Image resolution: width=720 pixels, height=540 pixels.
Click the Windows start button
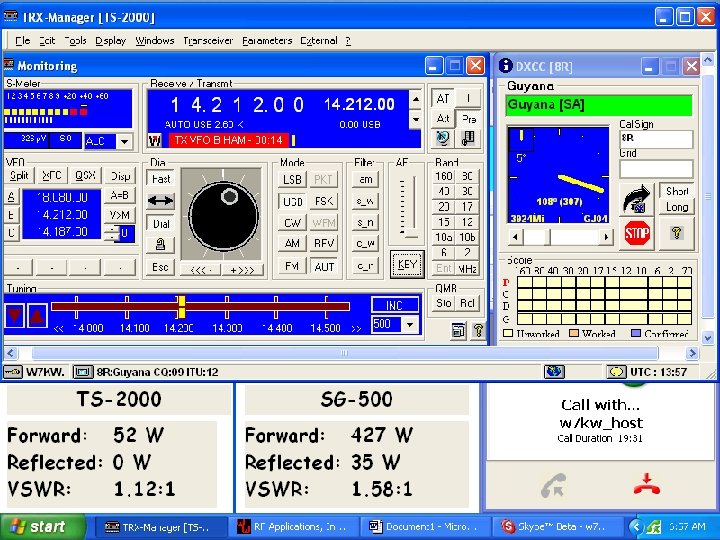pyautogui.click(x=43, y=527)
